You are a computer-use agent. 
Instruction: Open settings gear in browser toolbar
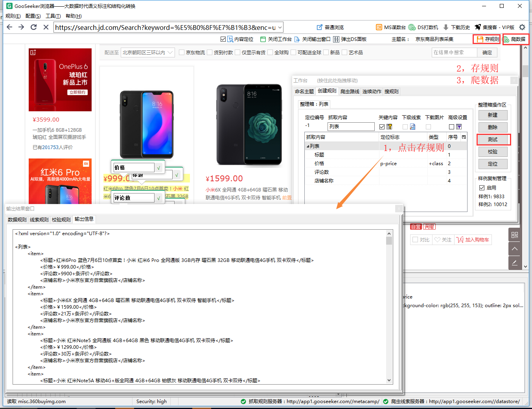[x=522, y=27]
